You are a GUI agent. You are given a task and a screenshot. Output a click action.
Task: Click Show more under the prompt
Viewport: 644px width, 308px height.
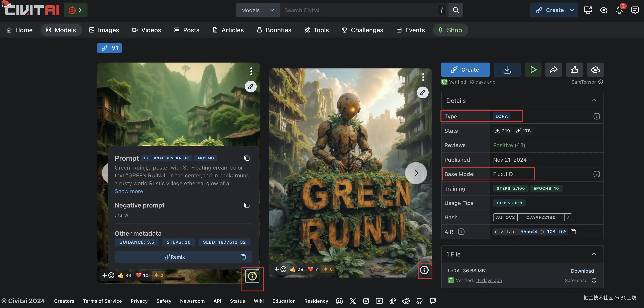click(x=129, y=191)
